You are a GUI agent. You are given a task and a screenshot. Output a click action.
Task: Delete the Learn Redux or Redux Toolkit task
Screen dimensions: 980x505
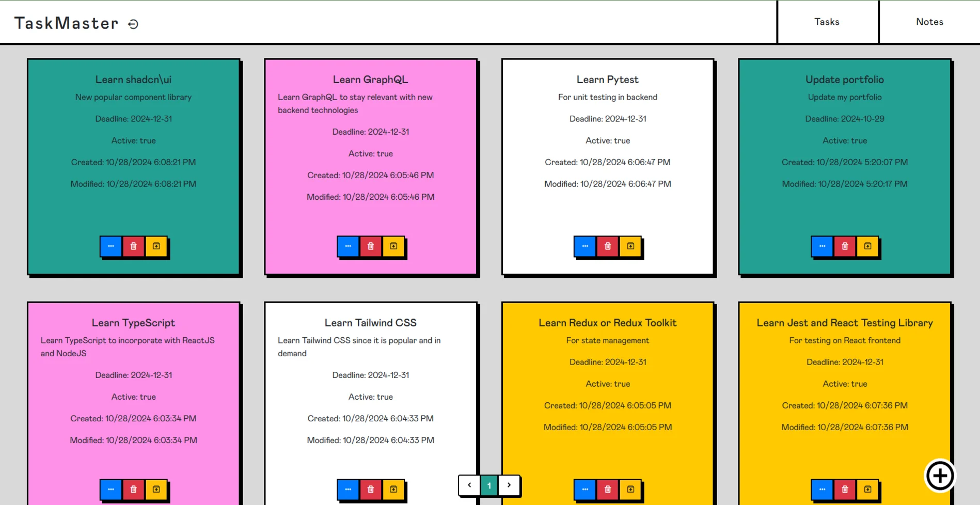[x=608, y=490]
